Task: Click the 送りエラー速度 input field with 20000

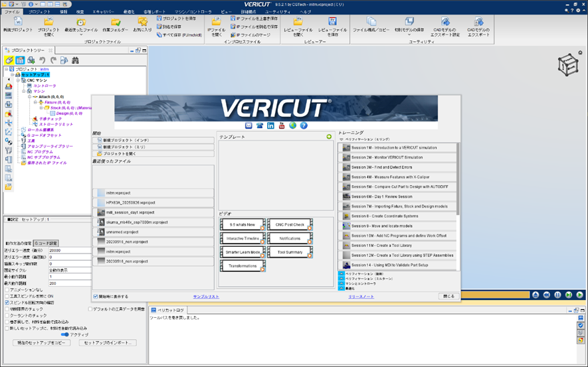Action: (68, 251)
